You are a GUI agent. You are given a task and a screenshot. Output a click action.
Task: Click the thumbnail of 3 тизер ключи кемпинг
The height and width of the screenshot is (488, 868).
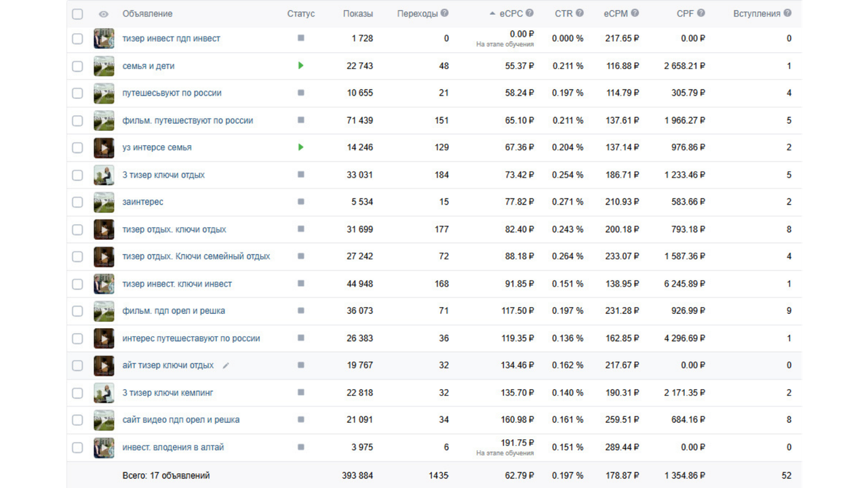(x=104, y=392)
